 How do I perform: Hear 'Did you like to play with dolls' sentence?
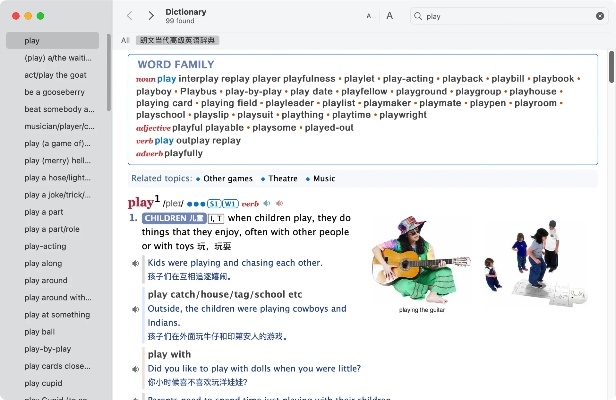(135, 369)
